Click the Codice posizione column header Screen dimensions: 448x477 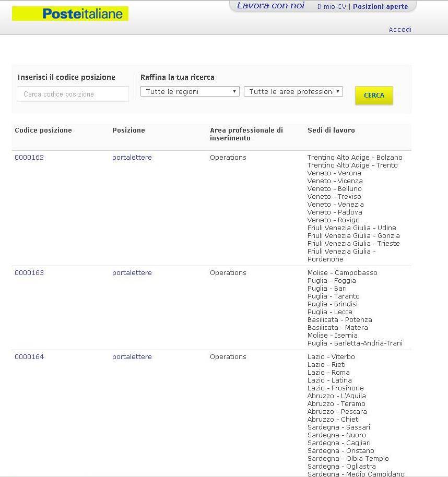click(43, 130)
